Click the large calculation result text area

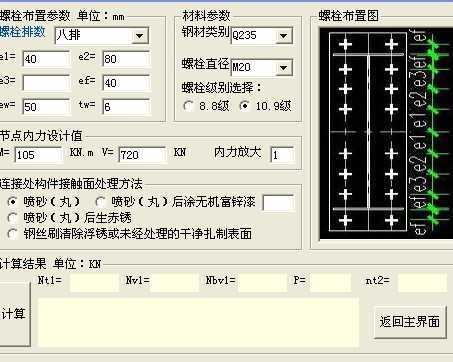(198, 322)
